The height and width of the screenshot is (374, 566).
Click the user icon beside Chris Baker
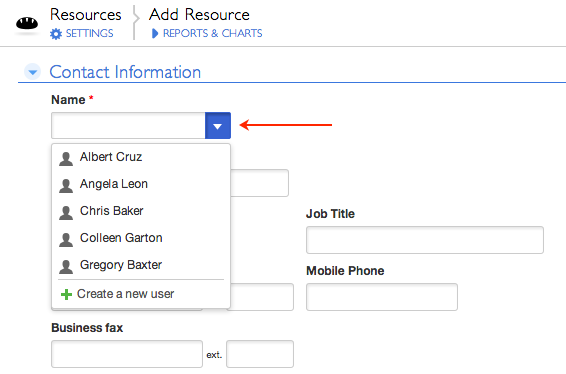(x=66, y=213)
